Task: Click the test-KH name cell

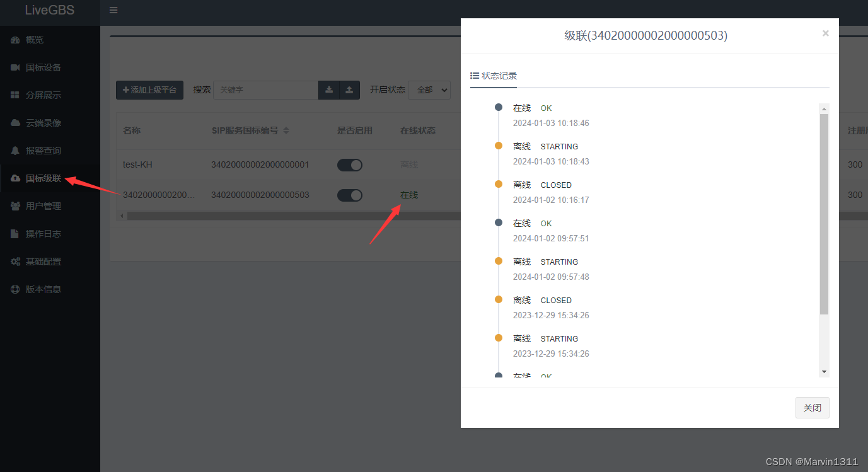Action: (x=137, y=164)
